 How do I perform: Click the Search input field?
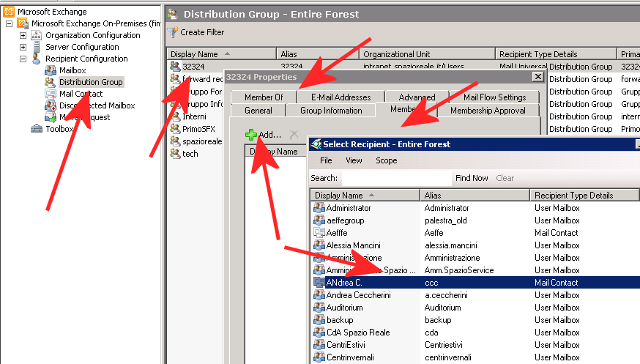click(x=396, y=178)
